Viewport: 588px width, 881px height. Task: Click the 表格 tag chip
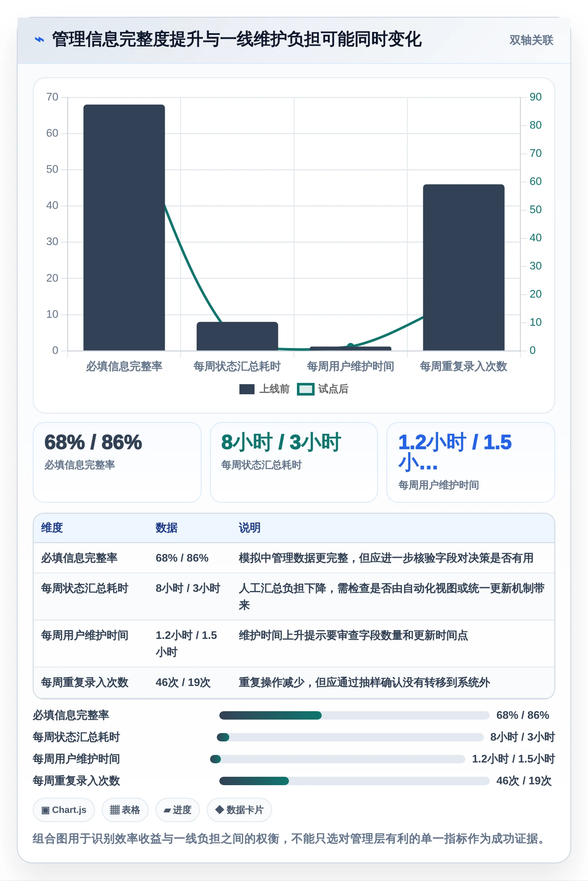tap(125, 810)
